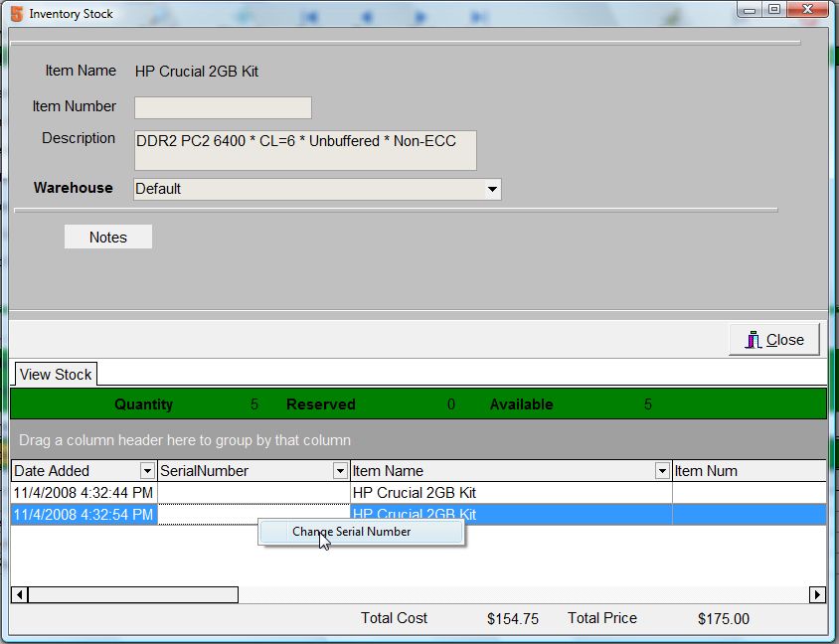Click the horizontal scrollbar thumb
The image size is (839, 644).
(133, 594)
